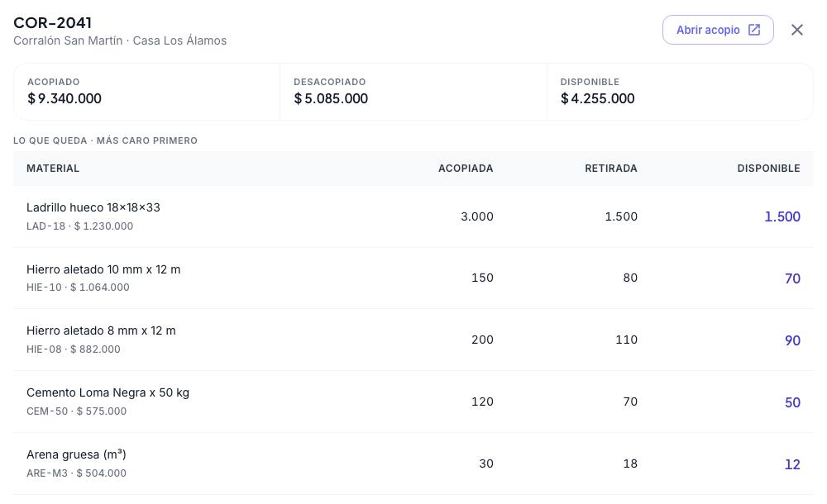
Task: Click acopiada value 30 for Arena gruesa
Action: 486,464
